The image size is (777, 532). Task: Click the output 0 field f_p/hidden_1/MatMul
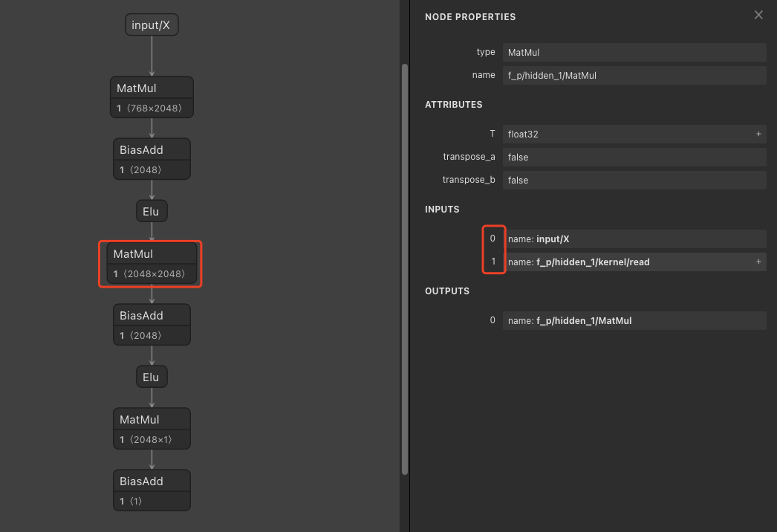[634, 320]
